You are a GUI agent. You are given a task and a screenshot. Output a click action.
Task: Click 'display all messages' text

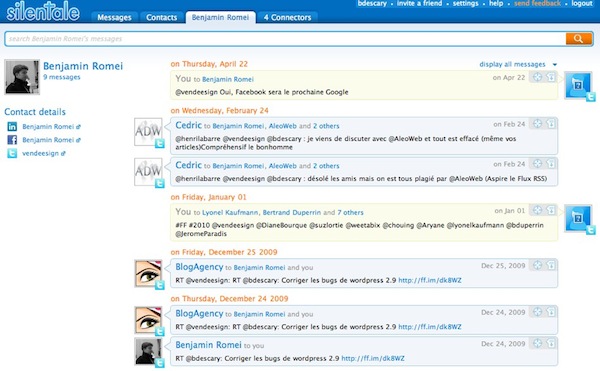point(512,64)
